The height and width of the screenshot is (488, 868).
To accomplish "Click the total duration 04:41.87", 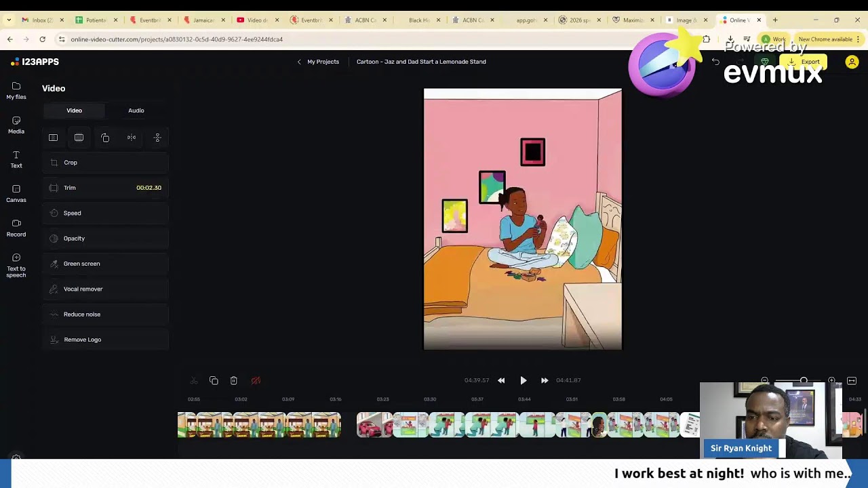I will point(568,381).
